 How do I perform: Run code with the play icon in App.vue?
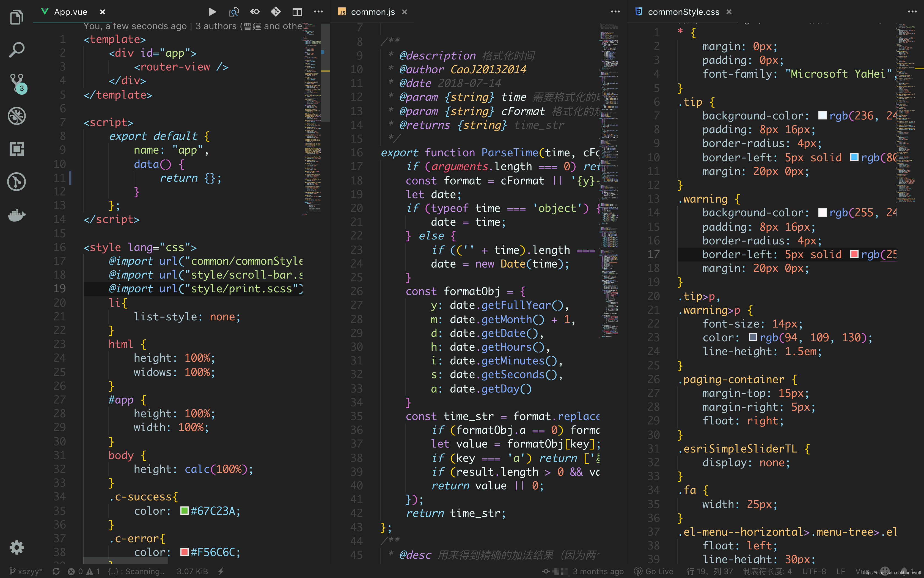[x=212, y=12]
